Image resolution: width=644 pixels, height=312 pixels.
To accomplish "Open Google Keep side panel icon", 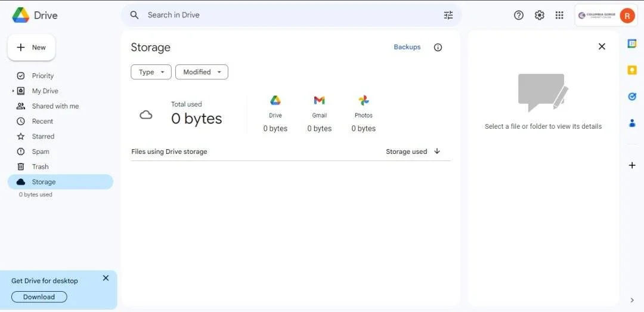I will (x=632, y=70).
